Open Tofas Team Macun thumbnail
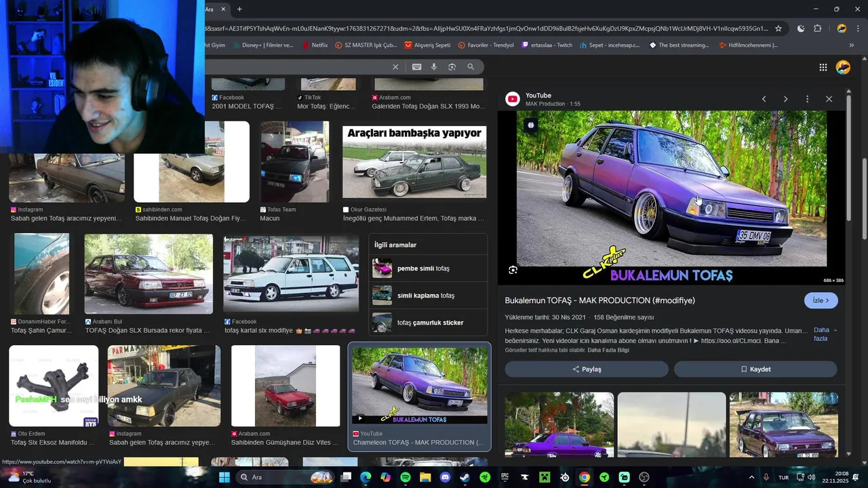Image resolution: width=868 pixels, height=488 pixels. (x=294, y=162)
